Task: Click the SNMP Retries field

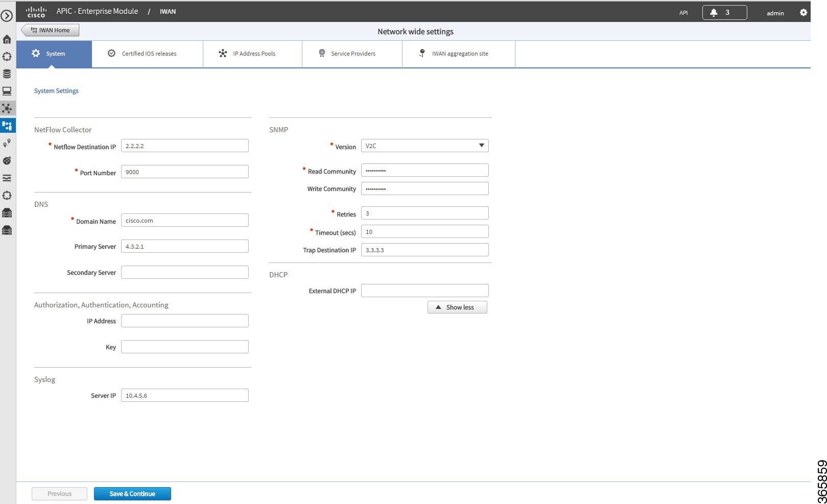Action: pyautogui.click(x=424, y=213)
